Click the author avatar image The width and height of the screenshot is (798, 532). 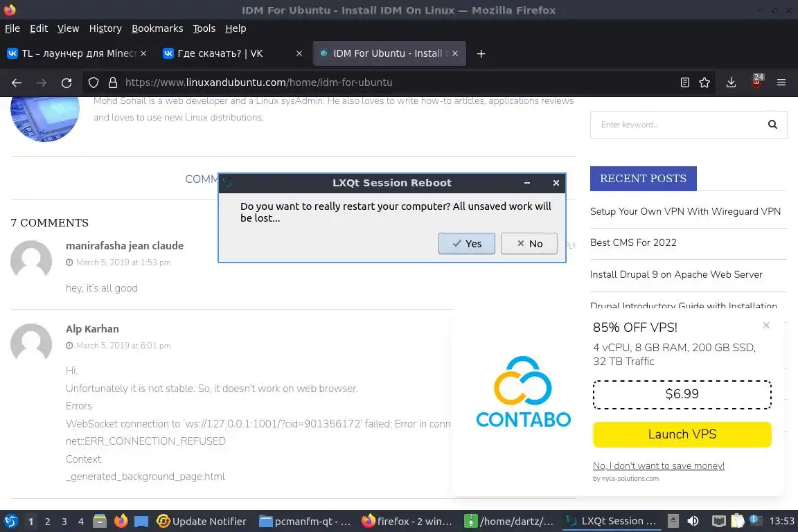[45, 118]
